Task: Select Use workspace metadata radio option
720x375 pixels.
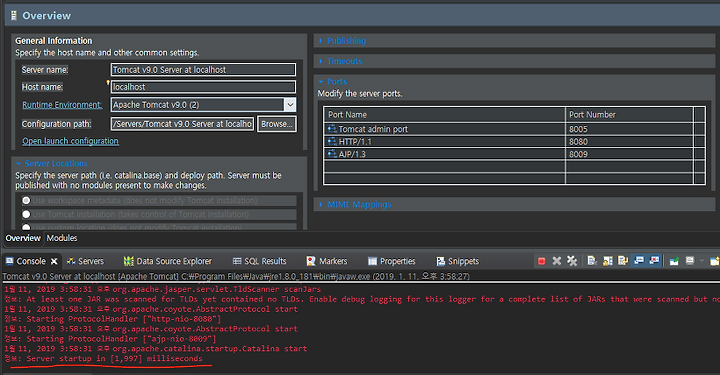Action: [x=26, y=201]
